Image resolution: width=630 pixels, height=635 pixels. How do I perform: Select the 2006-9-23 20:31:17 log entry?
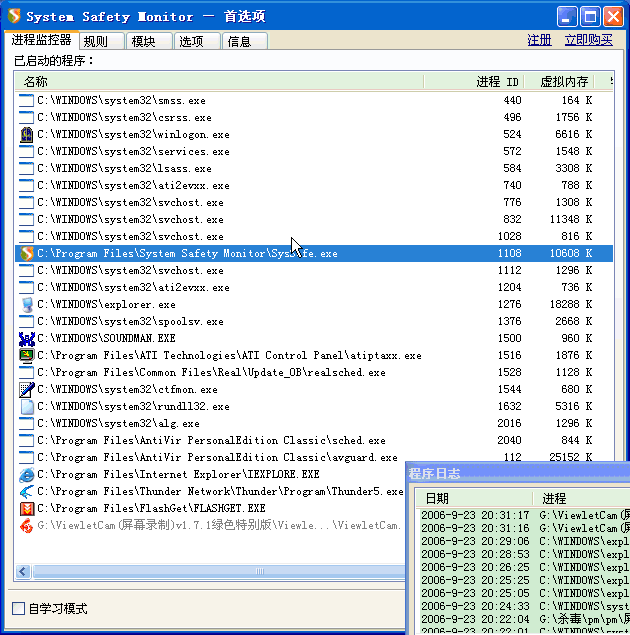click(x=524, y=515)
